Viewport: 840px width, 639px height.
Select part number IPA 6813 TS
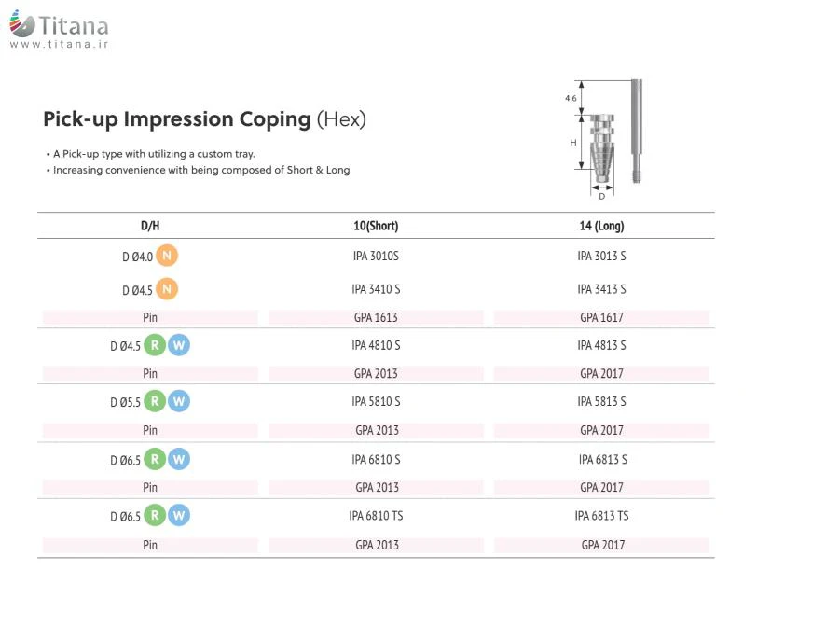[x=601, y=515]
